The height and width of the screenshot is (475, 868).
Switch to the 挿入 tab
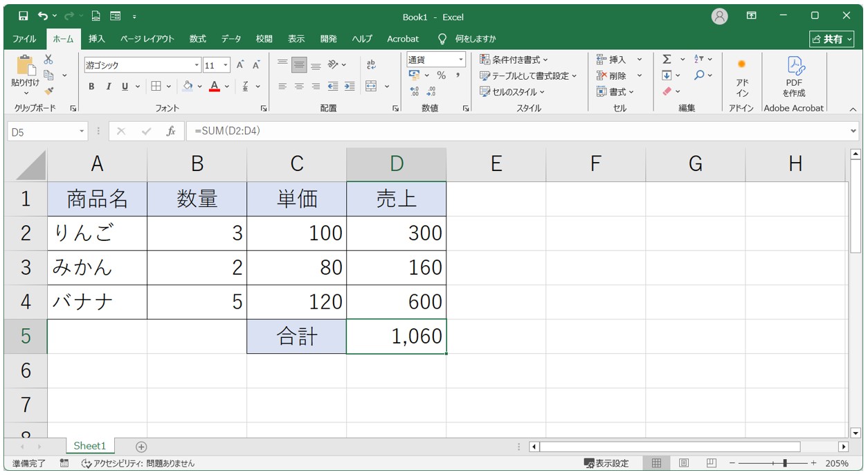[97, 39]
